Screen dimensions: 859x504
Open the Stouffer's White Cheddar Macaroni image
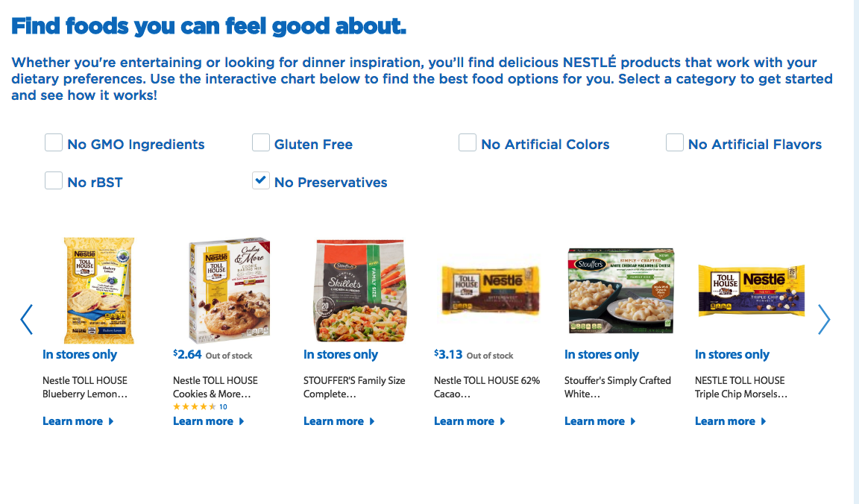pyautogui.click(x=621, y=290)
